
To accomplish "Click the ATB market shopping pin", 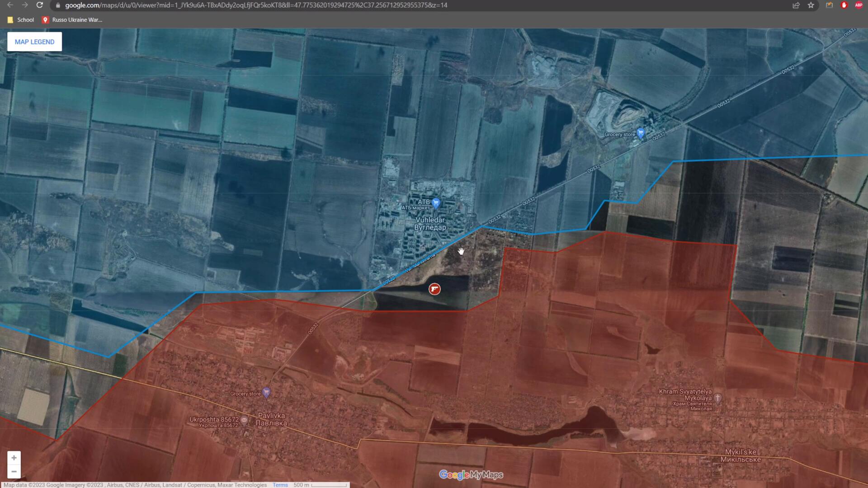I will [436, 203].
